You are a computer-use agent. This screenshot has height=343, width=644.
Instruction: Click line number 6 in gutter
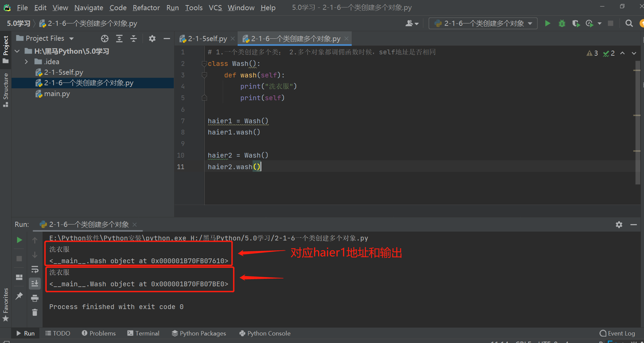(x=183, y=109)
